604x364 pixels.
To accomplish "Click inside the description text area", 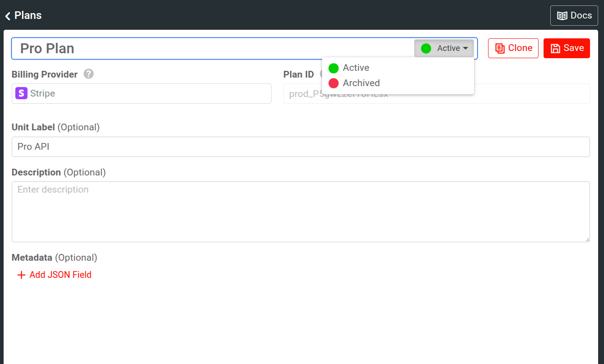I will coord(301,212).
